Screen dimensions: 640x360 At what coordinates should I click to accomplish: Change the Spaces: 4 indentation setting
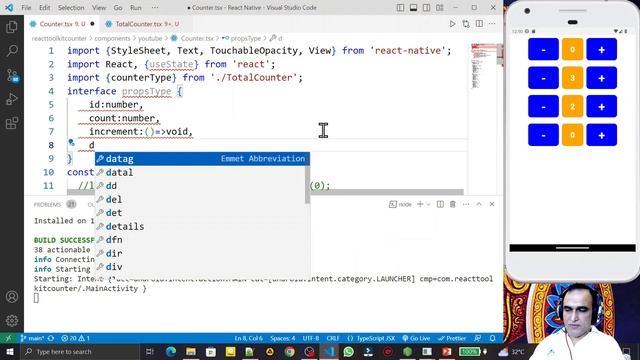point(282,338)
